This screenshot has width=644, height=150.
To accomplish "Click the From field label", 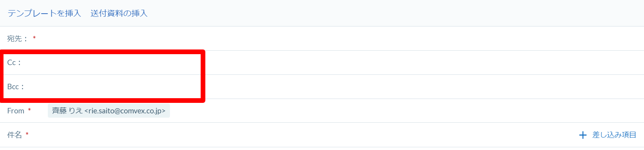I will tap(16, 111).
